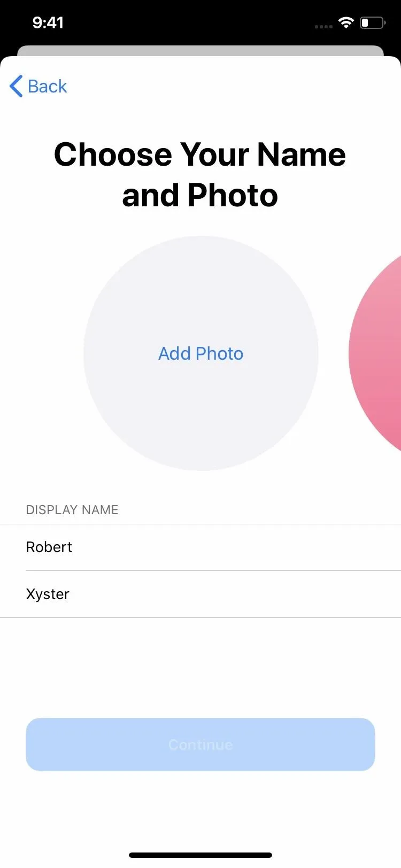This screenshot has height=868, width=401.
Task: Tap the Wi-Fi status icon
Action: point(346,22)
